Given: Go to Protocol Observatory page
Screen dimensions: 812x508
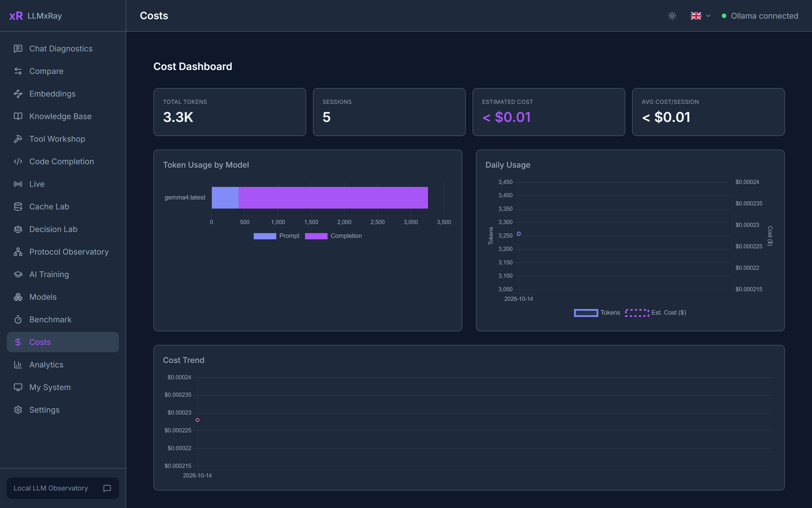Looking at the screenshot, I should [63, 252].
